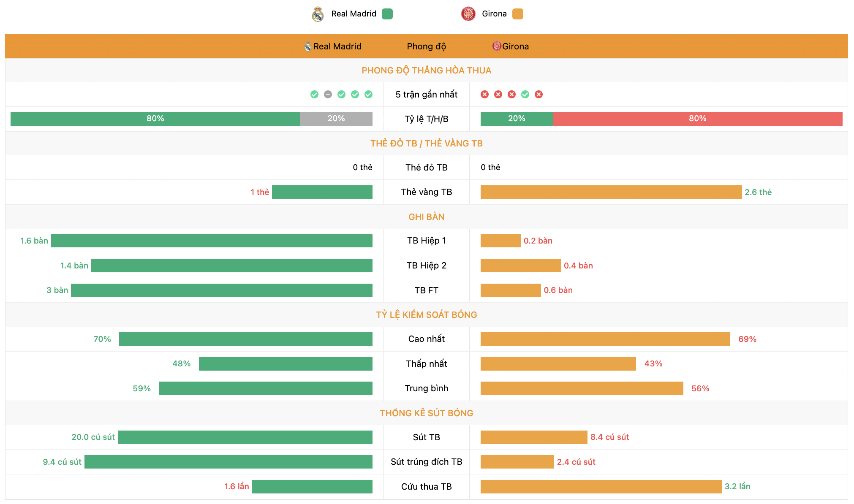Screen dimensions: 854x504
Task: Click Girona's '0.4 bàn' value
Action: 578,266
